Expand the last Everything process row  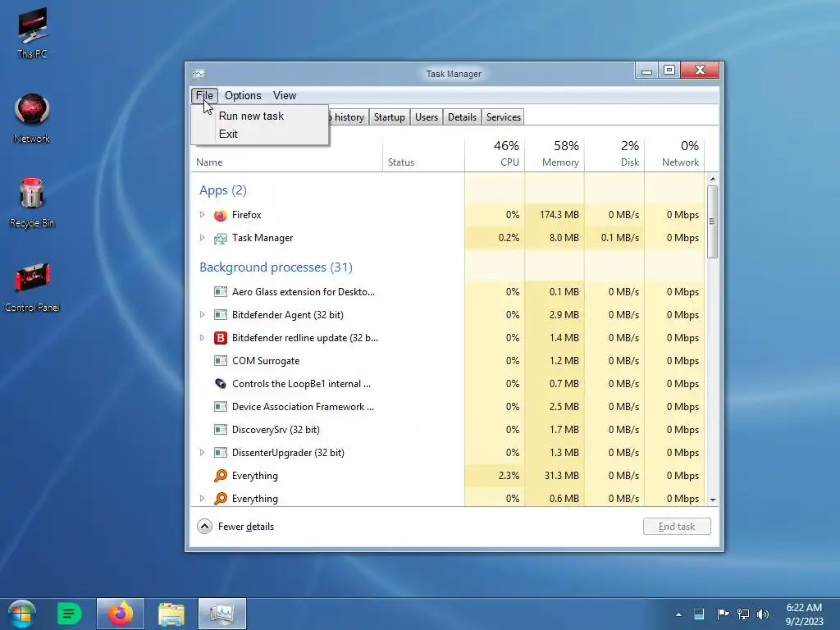pos(202,499)
